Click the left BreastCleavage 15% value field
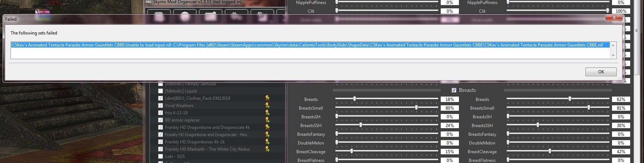 pos(449,151)
